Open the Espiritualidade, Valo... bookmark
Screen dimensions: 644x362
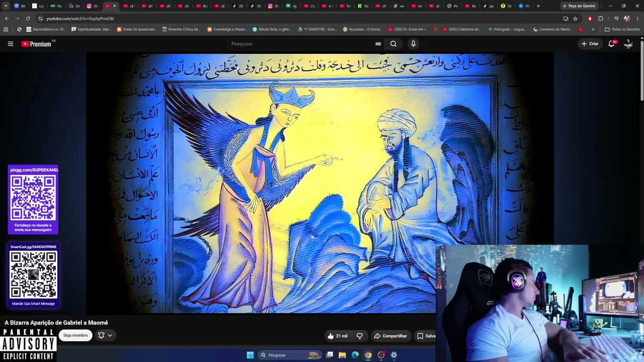pyautogui.click(x=92, y=29)
